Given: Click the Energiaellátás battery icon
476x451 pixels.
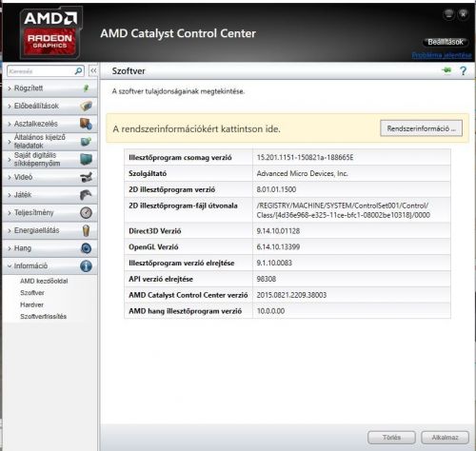Looking at the screenshot, I should tap(86, 230).
